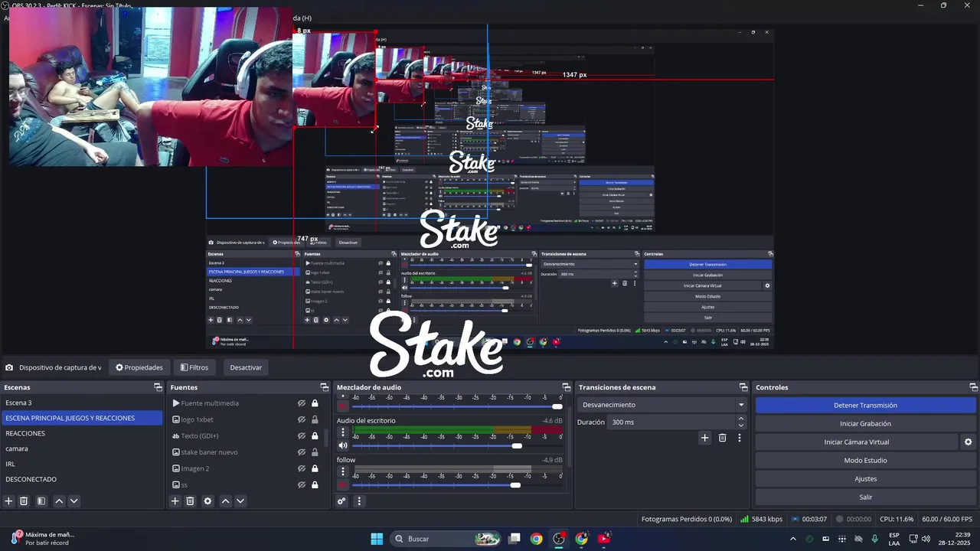Screen dimensions: 980x551
Task: Move scene up in Escenas list
Action: tap(59, 501)
